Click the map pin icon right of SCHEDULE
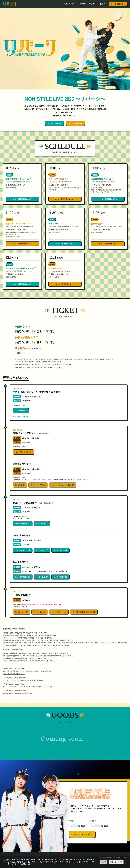 click(89, 147)
